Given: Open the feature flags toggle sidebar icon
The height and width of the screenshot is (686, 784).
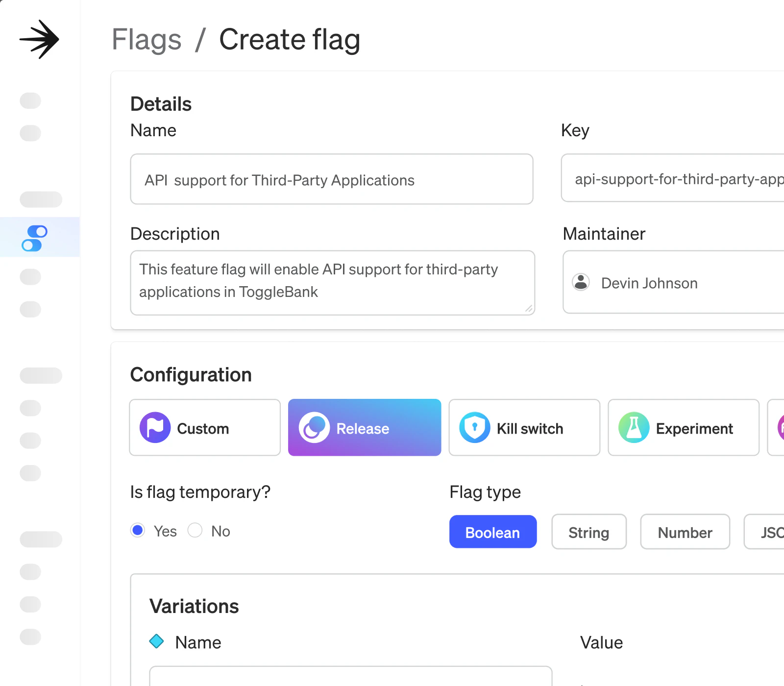Looking at the screenshot, I should (35, 238).
